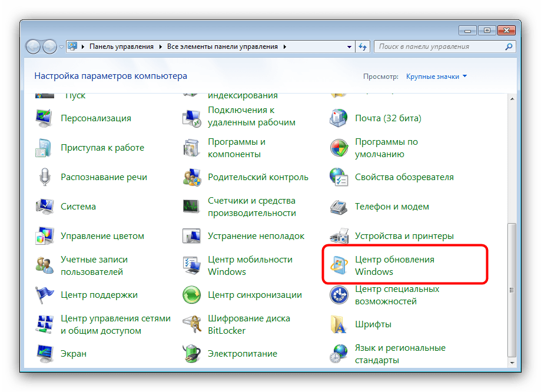Viewport: 541px width, 392px height.
Task: Expand arrow after Все элементы панели управления
Action: pyautogui.click(x=285, y=46)
